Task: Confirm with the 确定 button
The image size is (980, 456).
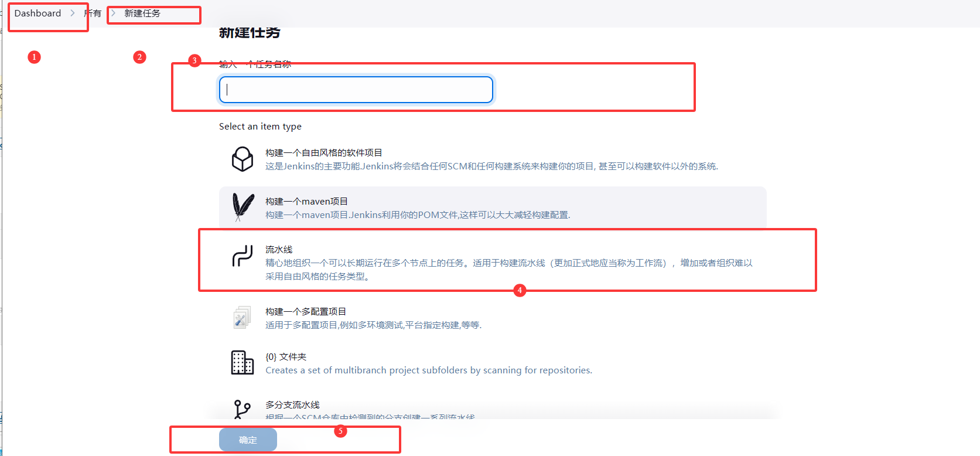Action: coord(248,440)
